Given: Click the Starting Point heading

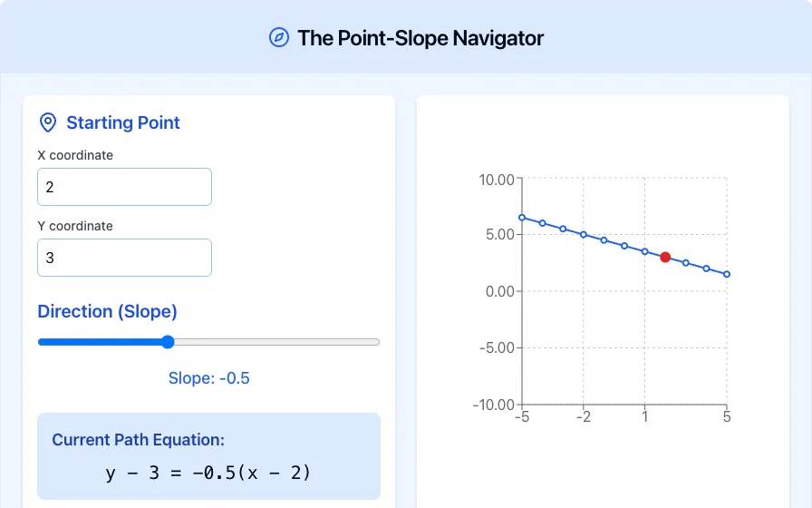Looking at the screenshot, I should 123,122.
